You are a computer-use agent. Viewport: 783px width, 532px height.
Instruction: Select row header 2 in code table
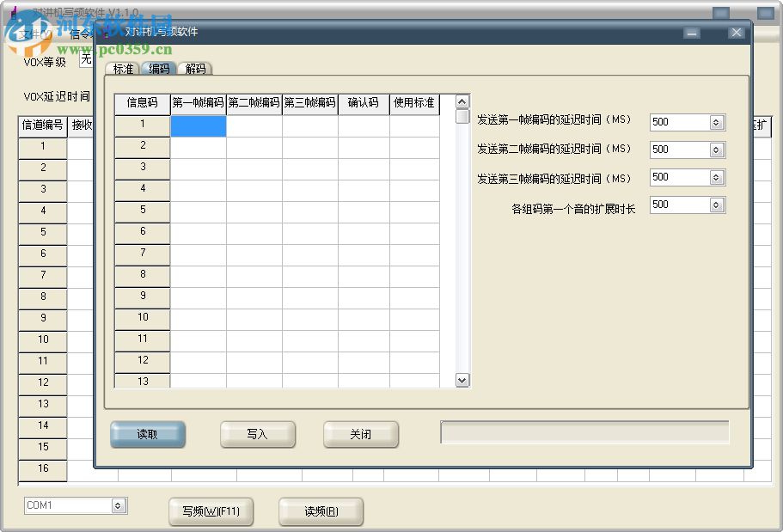(x=143, y=147)
